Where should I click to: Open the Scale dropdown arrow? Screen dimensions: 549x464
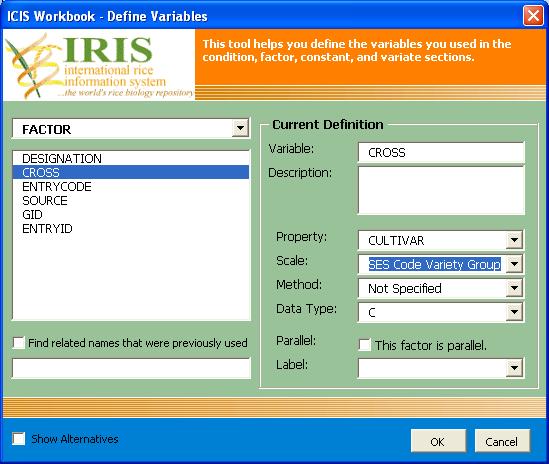[x=514, y=264]
